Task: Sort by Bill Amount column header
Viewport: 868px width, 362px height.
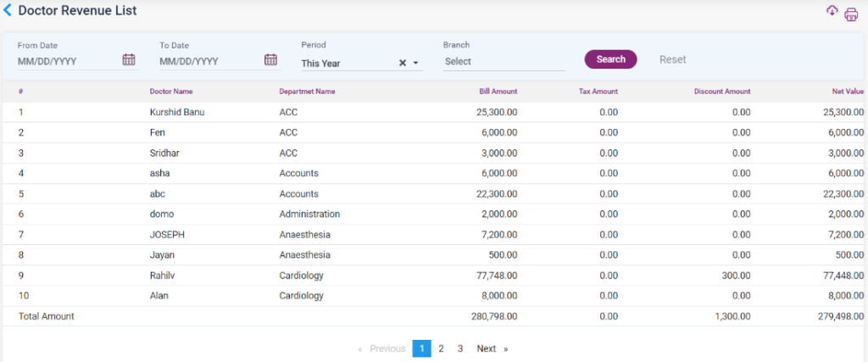Action: (498, 92)
